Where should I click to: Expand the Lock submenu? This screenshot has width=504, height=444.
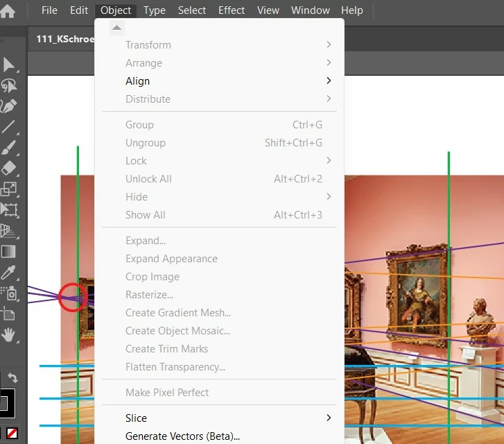[220, 160]
